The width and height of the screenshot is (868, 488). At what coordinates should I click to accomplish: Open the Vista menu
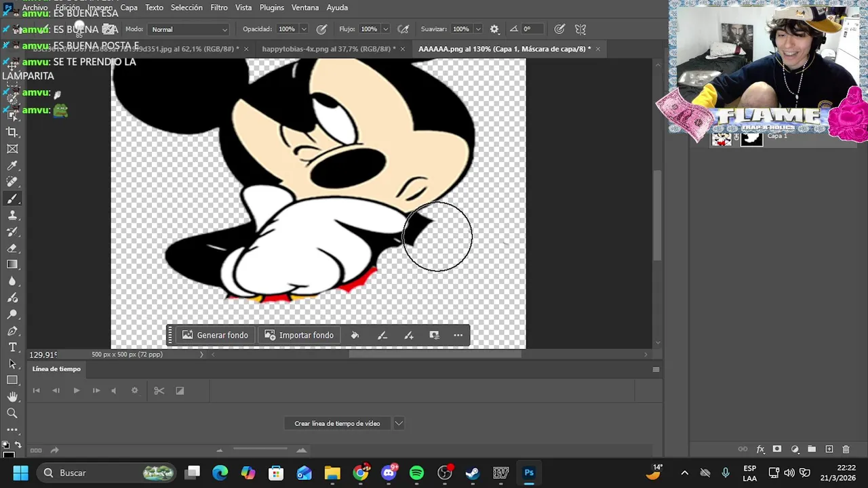[x=243, y=7]
